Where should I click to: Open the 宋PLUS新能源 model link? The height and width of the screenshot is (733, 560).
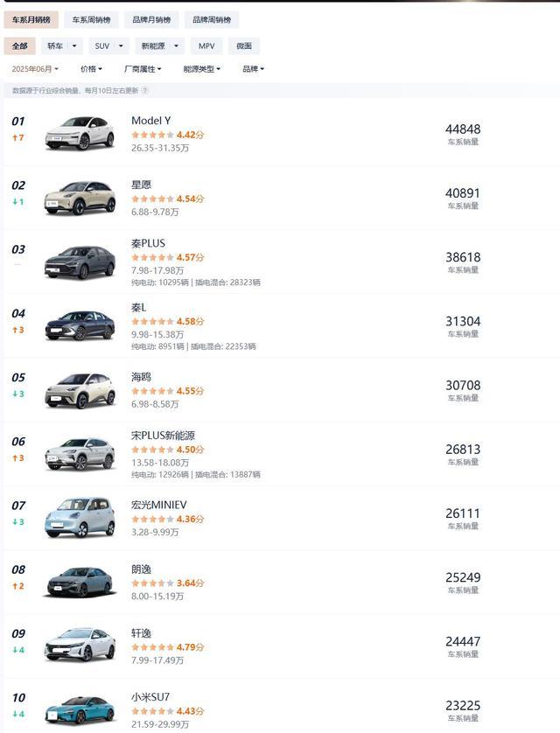click(x=163, y=436)
